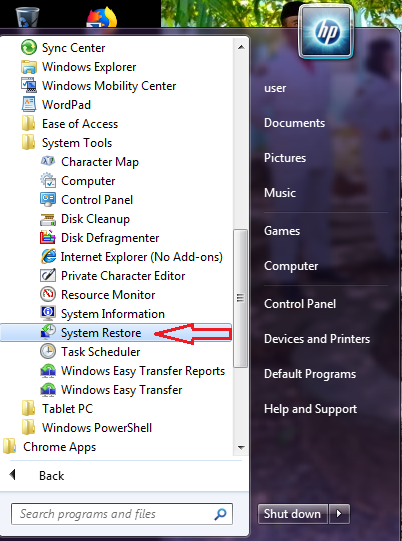Screen dimensions: 402x541
Task: Click the WordPad document icon
Action: click(x=29, y=104)
